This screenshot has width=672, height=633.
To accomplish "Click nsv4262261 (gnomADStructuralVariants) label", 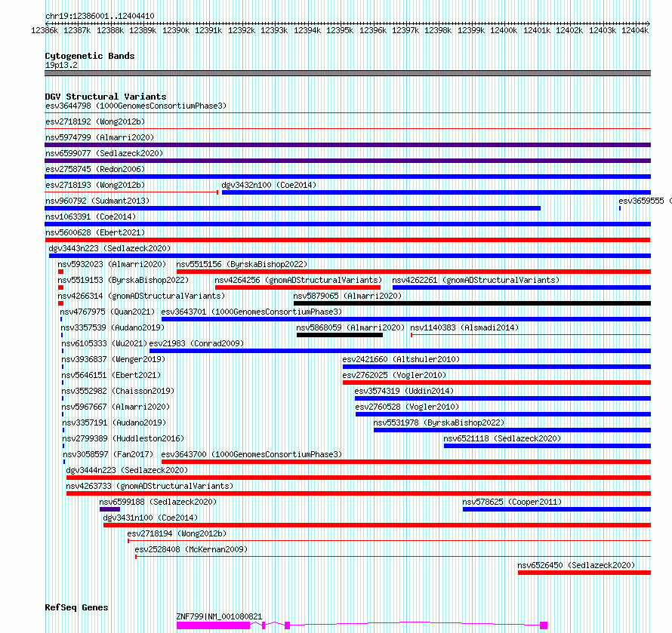I will coord(476,280).
